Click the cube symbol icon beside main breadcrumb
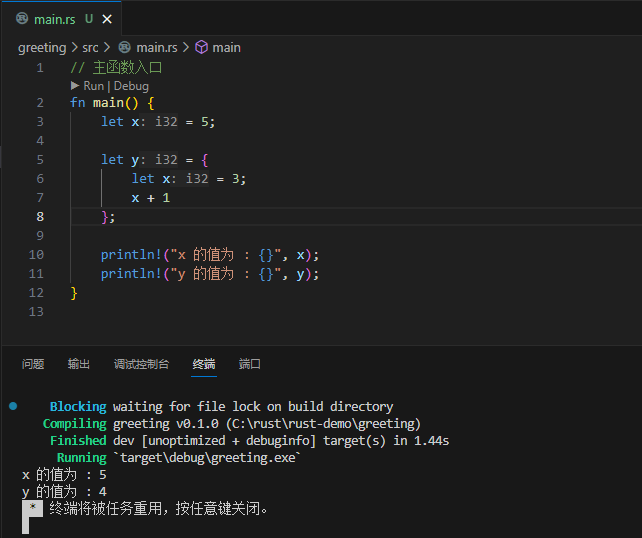 (201, 47)
